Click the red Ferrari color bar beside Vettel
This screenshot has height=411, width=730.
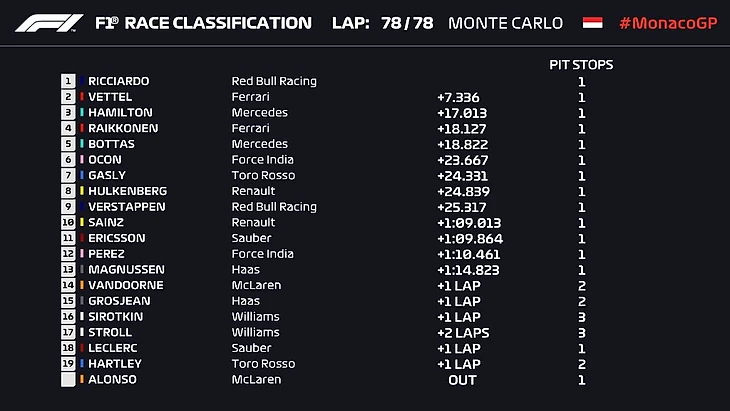coord(82,97)
